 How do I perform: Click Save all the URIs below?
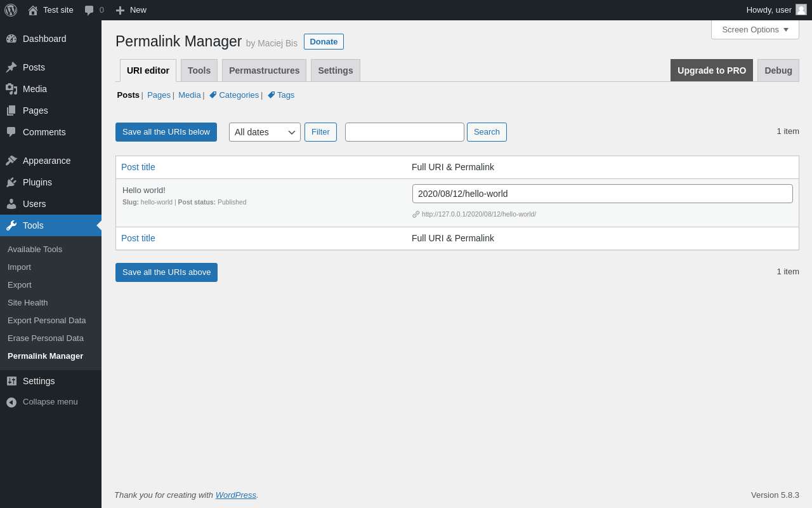[166, 132]
